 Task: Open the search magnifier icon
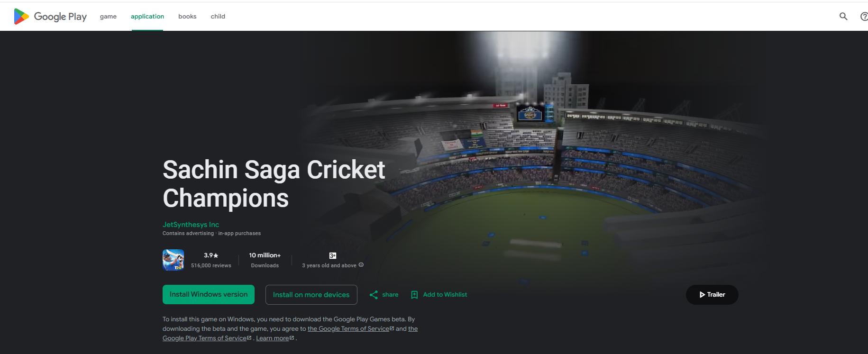coord(843,16)
